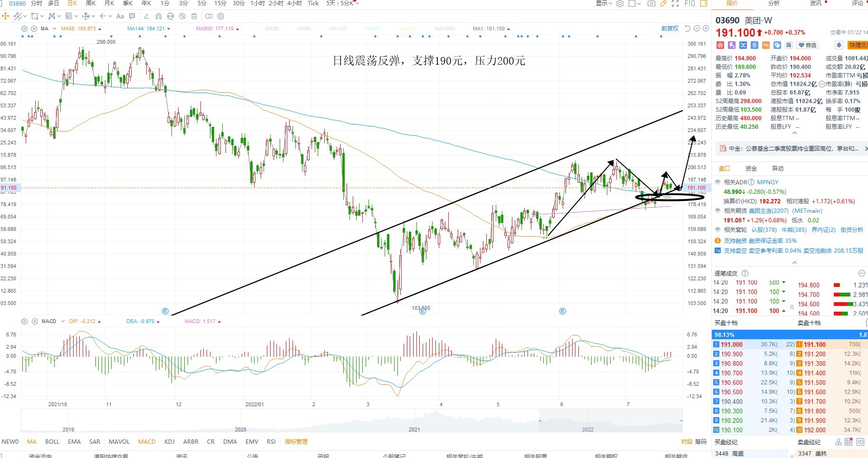
Task: Toggle the MA indicator on the main chart
Action: click(x=32, y=442)
